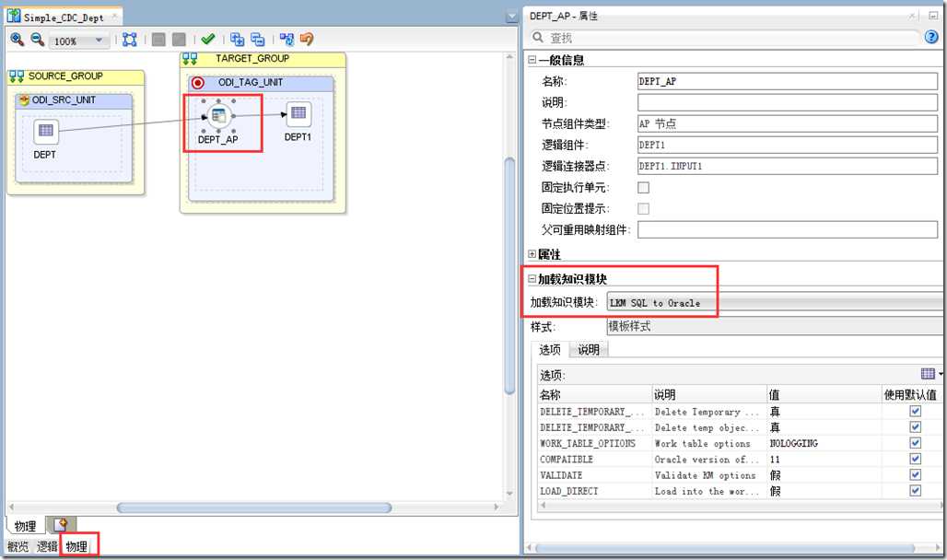The height and width of the screenshot is (560, 947).
Task: Click the auto layout diagram icon
Action: pyautogui.click(x=286, y=40)
